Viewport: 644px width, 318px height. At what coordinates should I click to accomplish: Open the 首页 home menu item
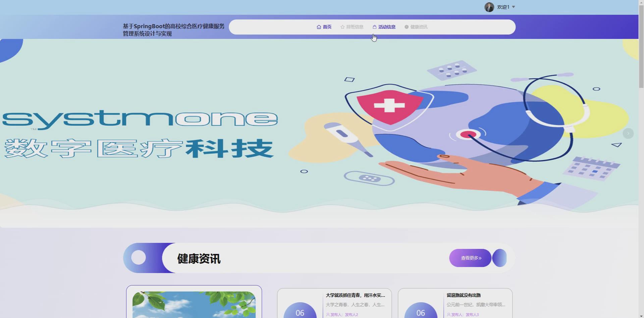pyautogui.click(x=324, y=27)
